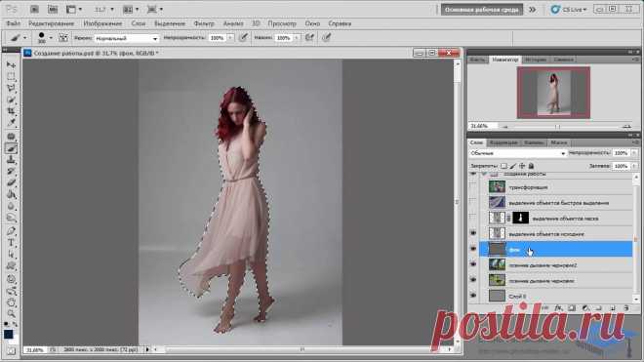The height and width of the screenshot is (362, 644).
Task: Add a layer mask from Layers panel bottom
Action: pyautogui.click(x=572, y=307)
